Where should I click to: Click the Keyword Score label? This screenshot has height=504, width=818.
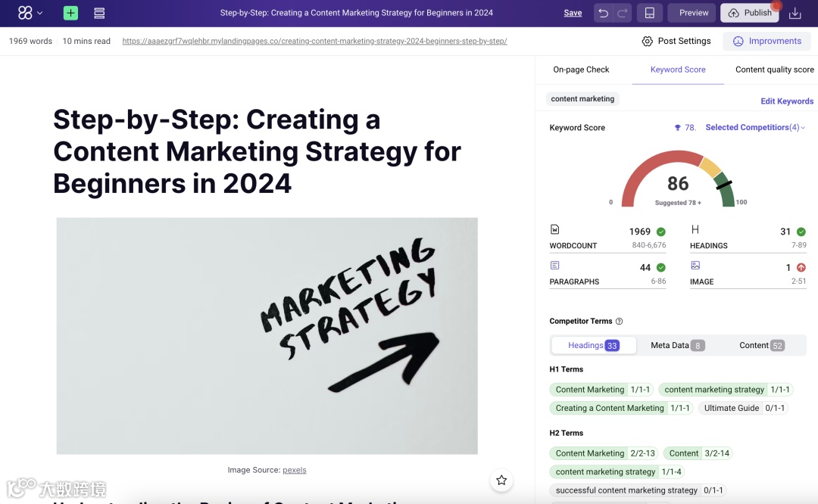point(577,128)
